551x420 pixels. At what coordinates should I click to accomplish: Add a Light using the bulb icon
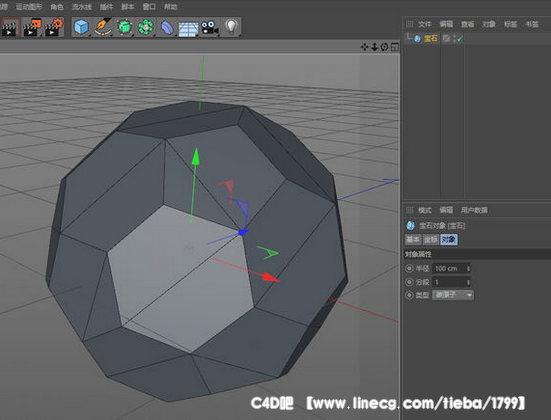(231, 27)
